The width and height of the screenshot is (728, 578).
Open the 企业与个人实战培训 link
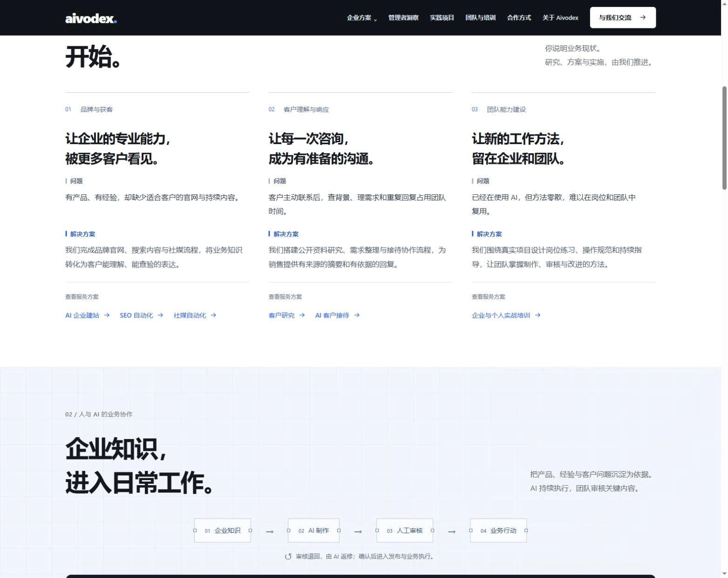506,316
